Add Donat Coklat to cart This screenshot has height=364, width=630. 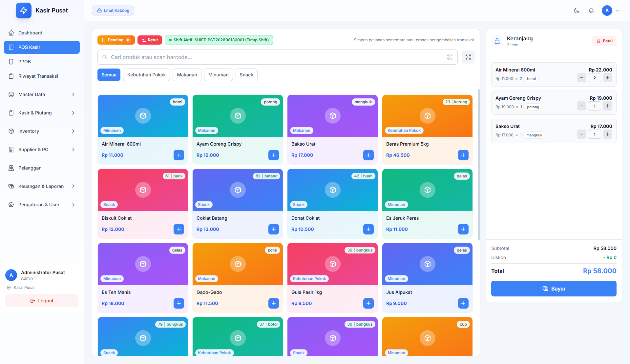[368, 229]
